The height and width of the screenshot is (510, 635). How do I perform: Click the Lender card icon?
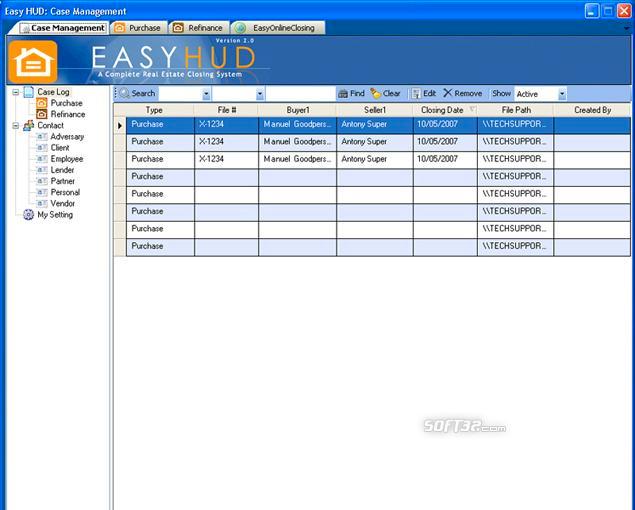42,170
